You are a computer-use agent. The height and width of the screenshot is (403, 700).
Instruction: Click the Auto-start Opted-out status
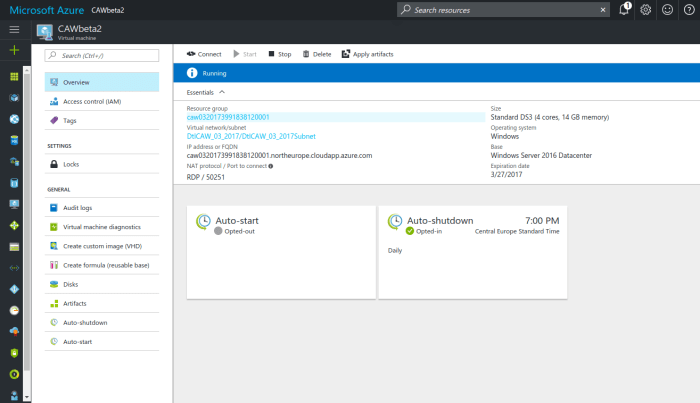234,231
